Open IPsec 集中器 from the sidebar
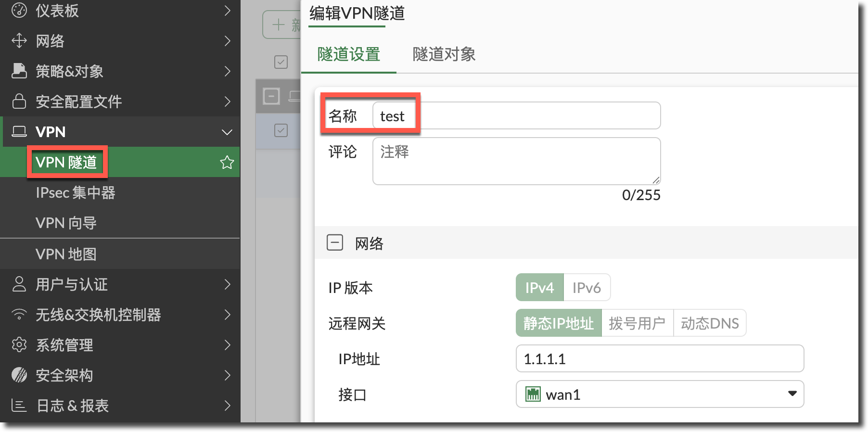 point(76,193)
